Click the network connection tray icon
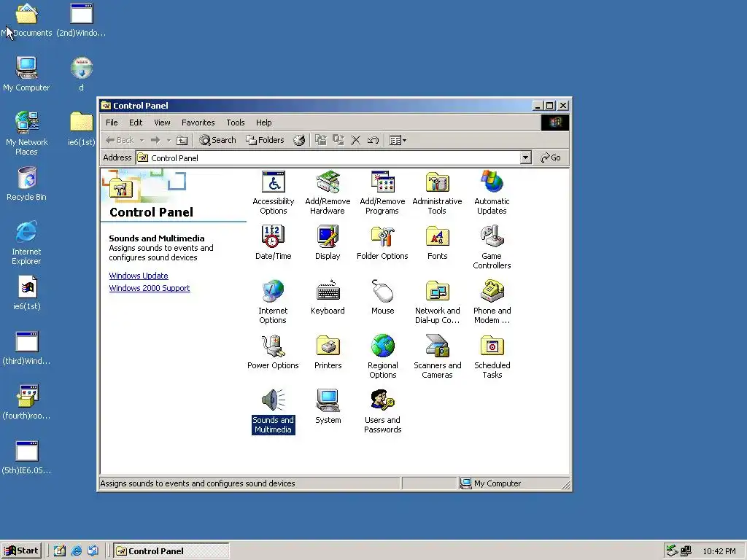The height and width of the screenshot is (560, 747). (686, 551)
